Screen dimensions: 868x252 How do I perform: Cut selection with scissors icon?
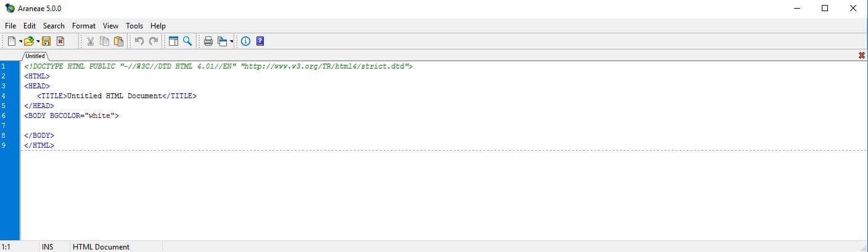coord(91,41)
